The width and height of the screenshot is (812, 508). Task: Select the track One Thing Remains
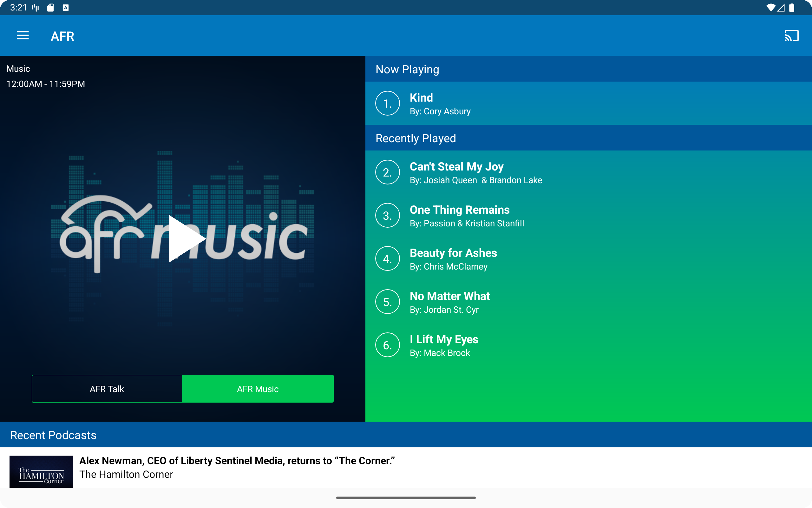click(588, 215)
